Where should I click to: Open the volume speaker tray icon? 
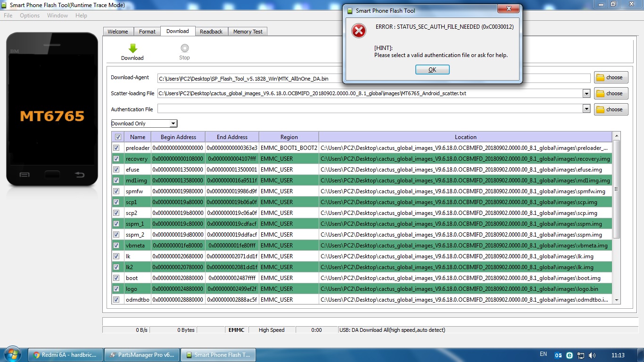tap(592, 355)
